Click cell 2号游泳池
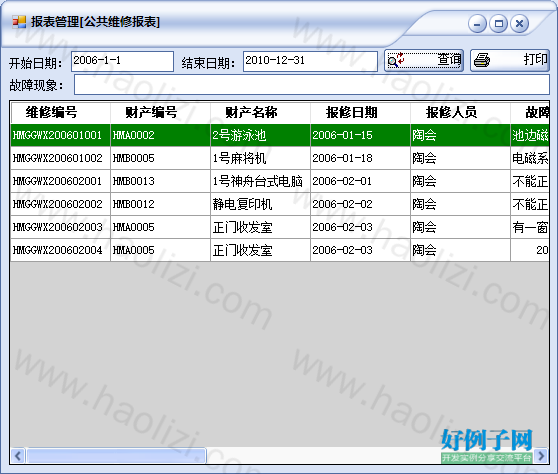 click(x=260, y=135)
